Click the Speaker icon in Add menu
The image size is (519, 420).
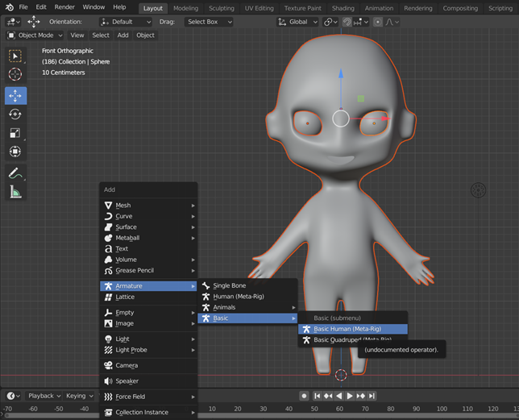[x=108, y=381]
